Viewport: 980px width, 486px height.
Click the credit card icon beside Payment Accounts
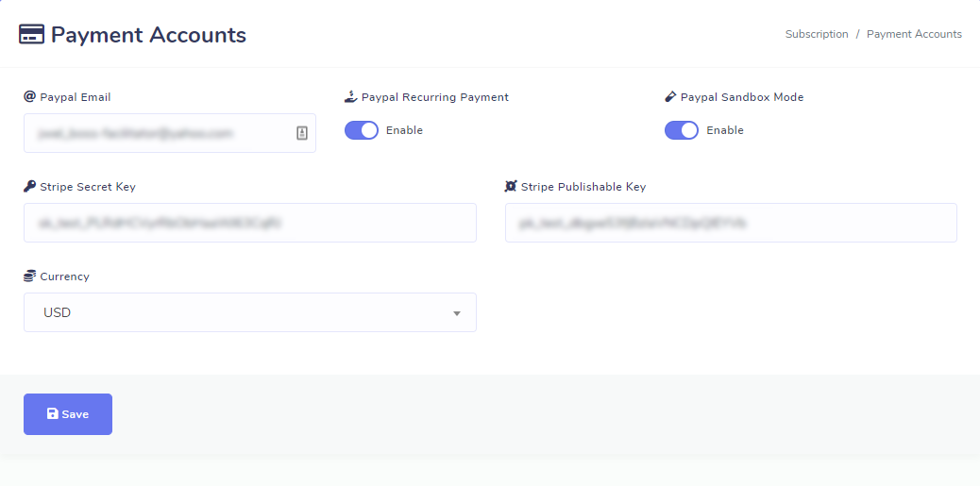pyautogui.click(x=32, y=35)
